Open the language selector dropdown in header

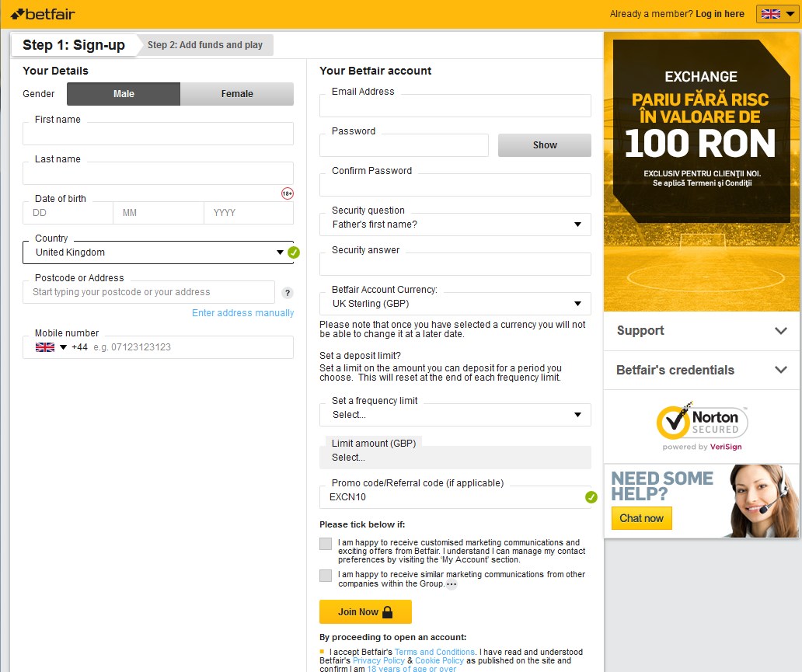click(x=777, y=14)
